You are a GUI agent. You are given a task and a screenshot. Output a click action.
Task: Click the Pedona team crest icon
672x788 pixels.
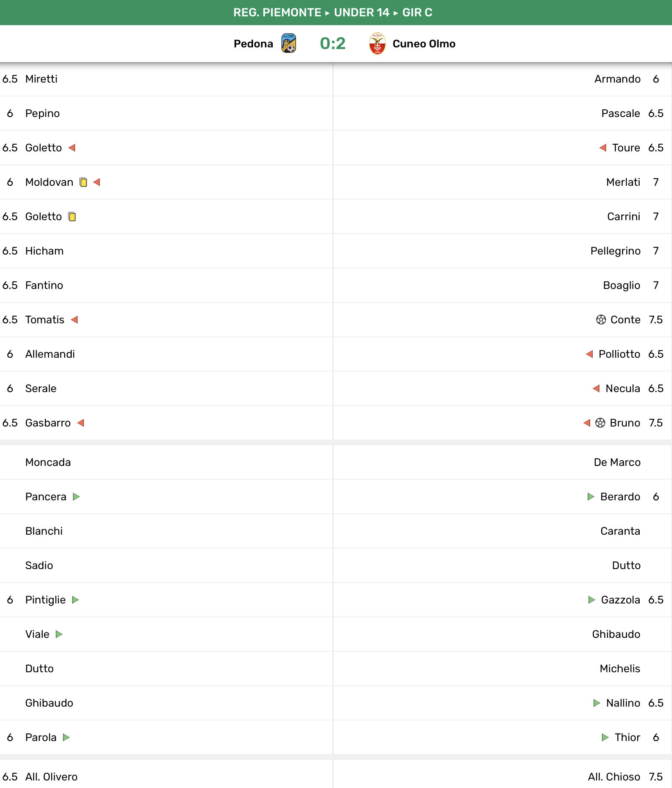pyautogui.click(x=289, y=43)
